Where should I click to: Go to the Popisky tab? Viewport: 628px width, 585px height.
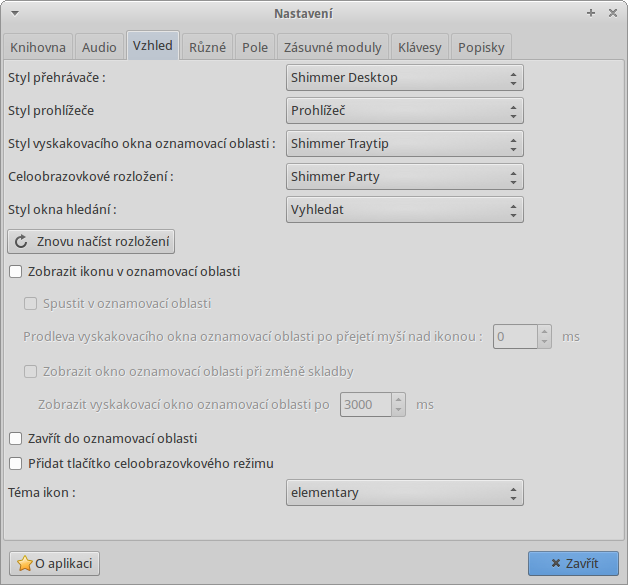tap(481, 47)
